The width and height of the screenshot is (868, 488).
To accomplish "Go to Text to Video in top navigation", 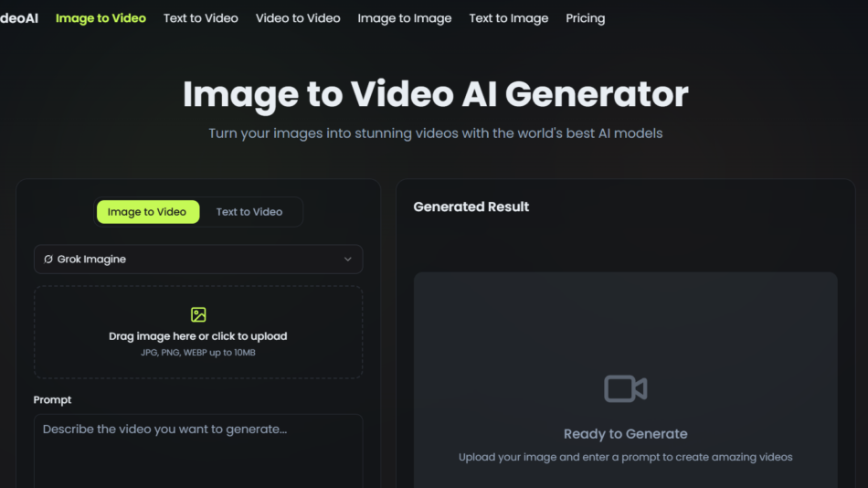I will click(201, 18).
